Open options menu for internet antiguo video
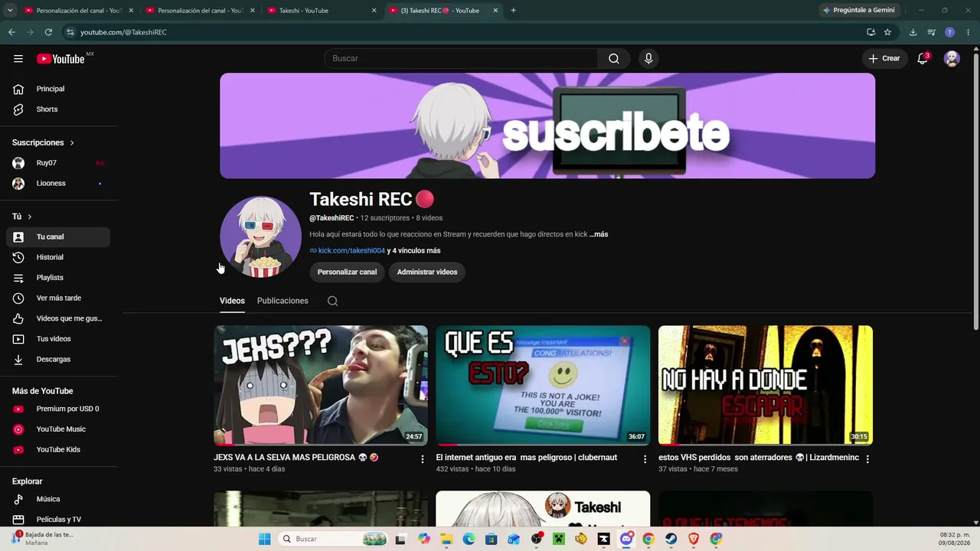 click(645, 459)
